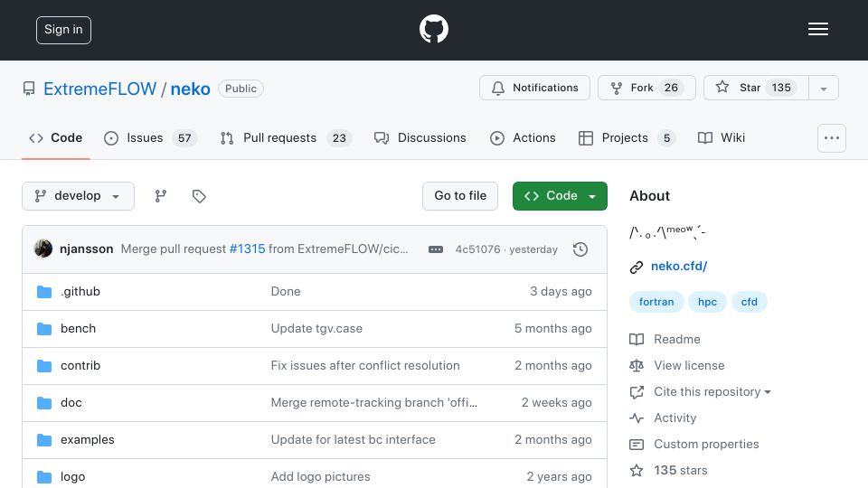Click the Go to file button
The width and height of the screenshot is (868, 488).
coord(460,196)
